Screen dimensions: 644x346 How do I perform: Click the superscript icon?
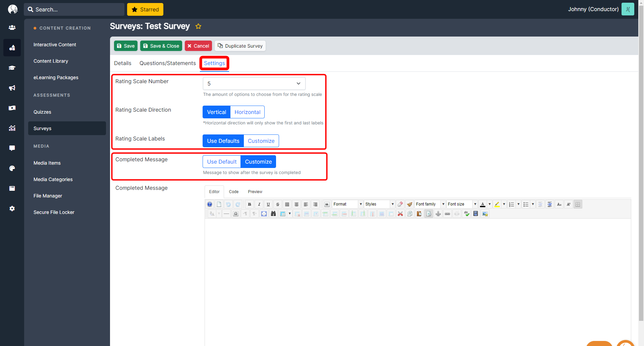tap(569, 204)
